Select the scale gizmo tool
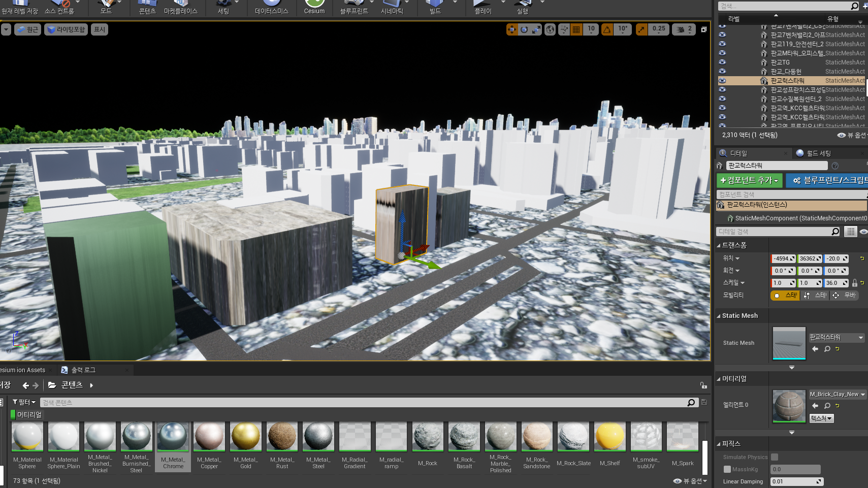The width and height of the screenshot is (868, 488). point(536,29)
